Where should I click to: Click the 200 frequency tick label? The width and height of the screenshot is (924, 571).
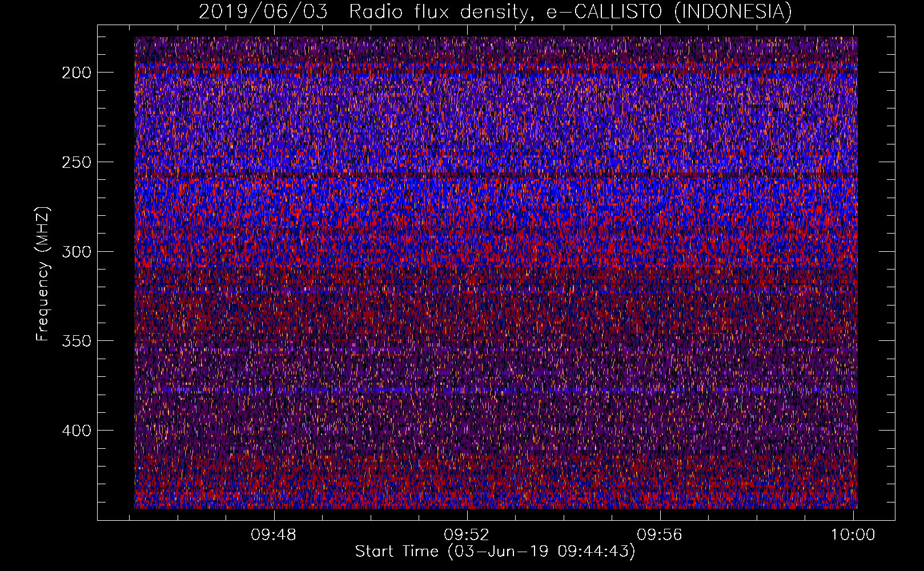click(x=77, y=73)
